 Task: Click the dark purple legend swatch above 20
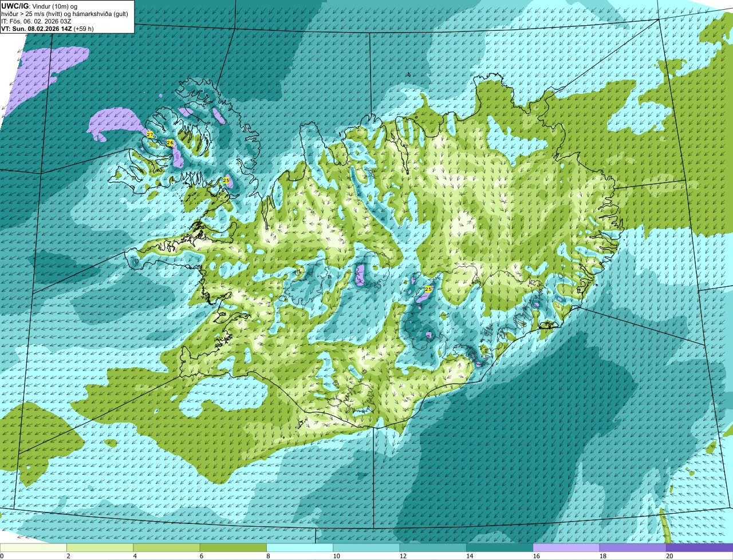click(x=699, y=547)
